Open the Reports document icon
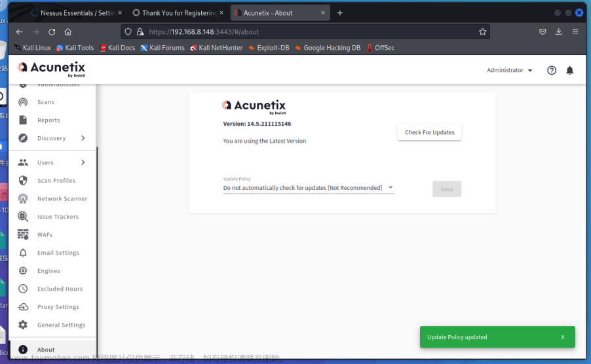 [23, 120]
